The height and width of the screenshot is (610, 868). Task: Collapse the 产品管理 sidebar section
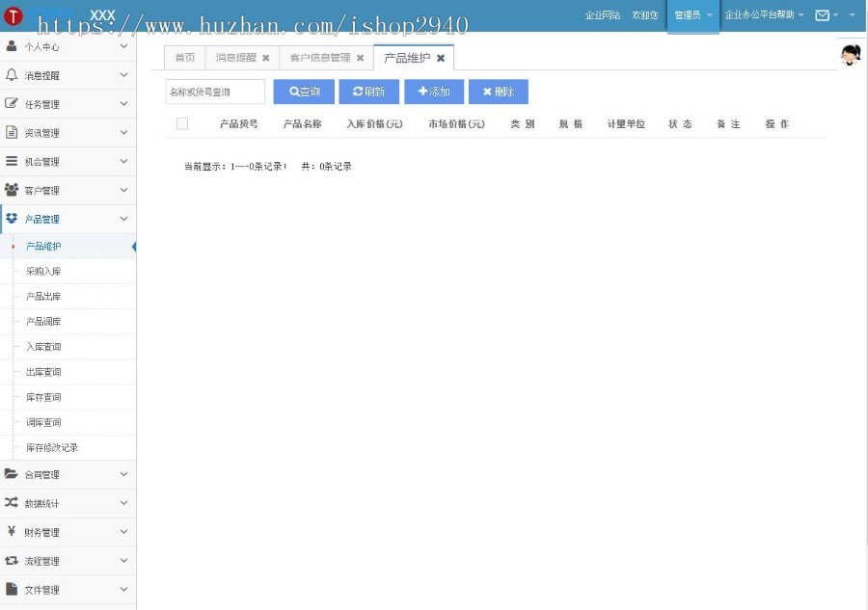122,219
